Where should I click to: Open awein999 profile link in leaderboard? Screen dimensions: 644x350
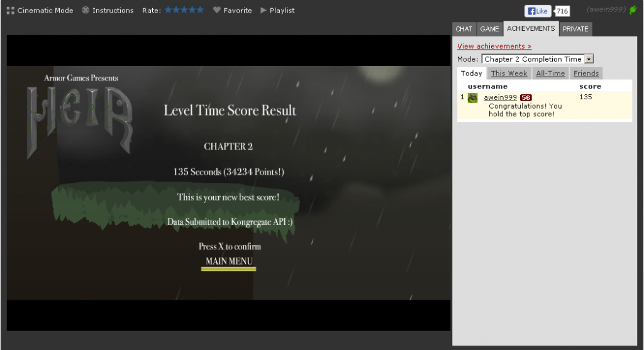pos(500,97)
